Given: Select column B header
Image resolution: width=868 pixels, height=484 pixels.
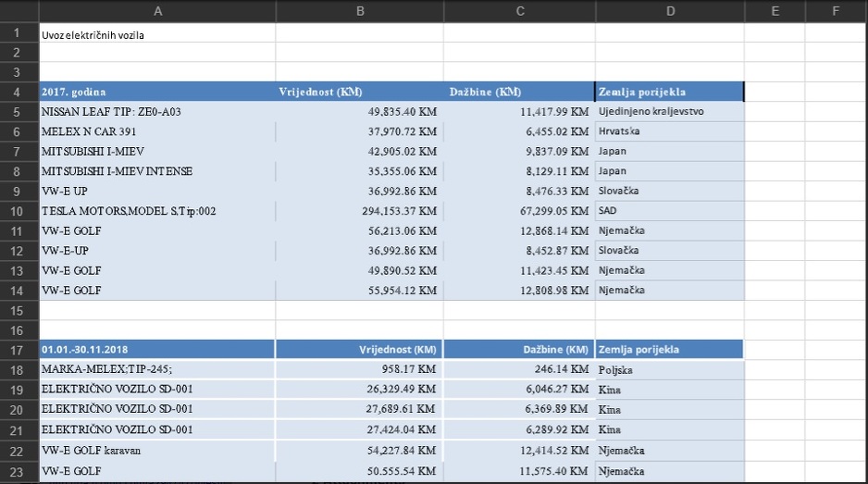Looking at the screenshot, I should [359, 11].
